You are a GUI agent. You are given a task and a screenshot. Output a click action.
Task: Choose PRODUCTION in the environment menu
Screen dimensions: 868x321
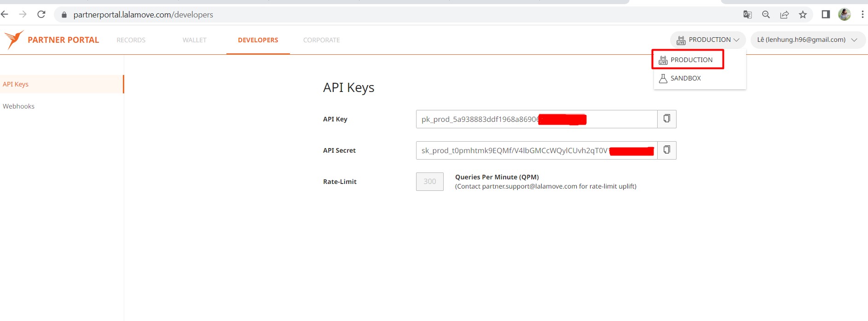coord(691,60)
